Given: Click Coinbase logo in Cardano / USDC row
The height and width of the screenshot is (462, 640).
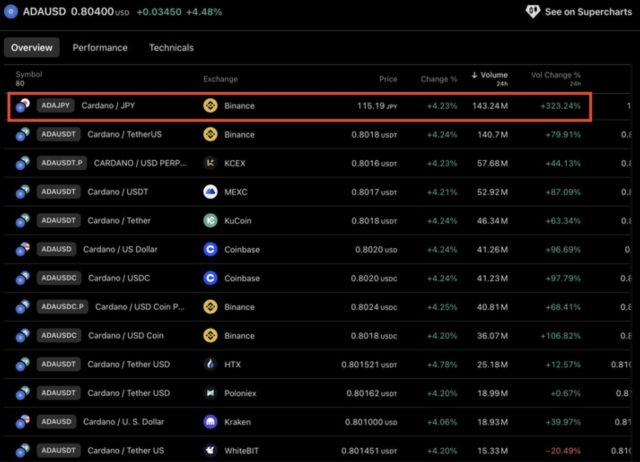Looking at the screenshot, I should [211, 278].
